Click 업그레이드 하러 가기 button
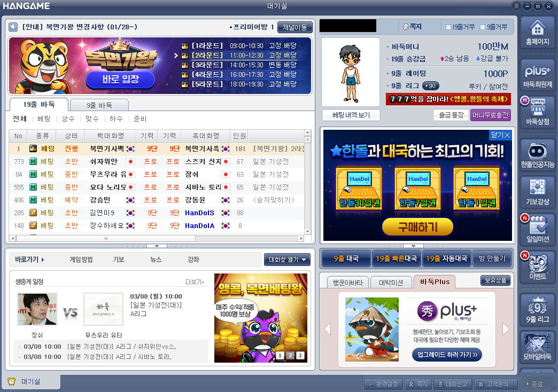 click(447, 355)
